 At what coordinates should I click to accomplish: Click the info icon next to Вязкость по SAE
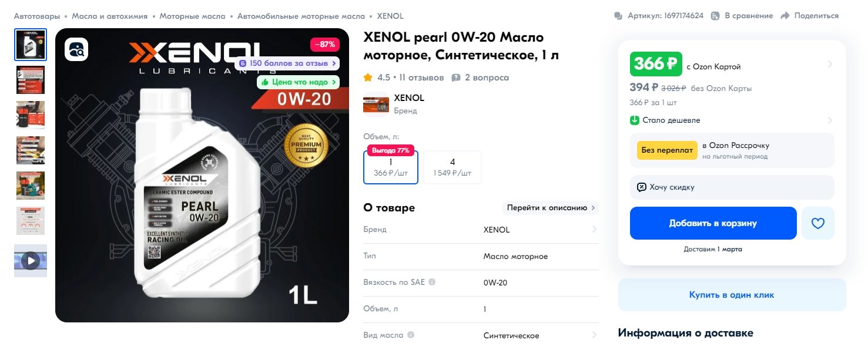click(x=432, y=282)
